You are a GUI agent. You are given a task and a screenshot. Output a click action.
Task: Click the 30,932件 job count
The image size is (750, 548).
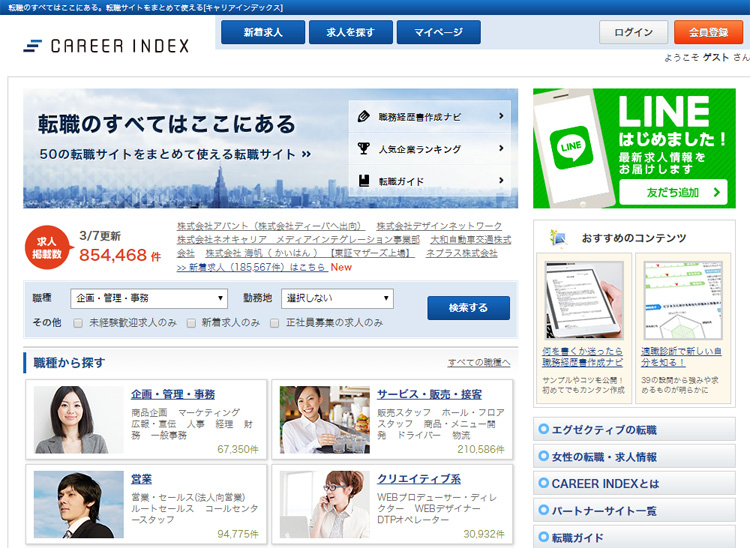[x=484, y=534]
